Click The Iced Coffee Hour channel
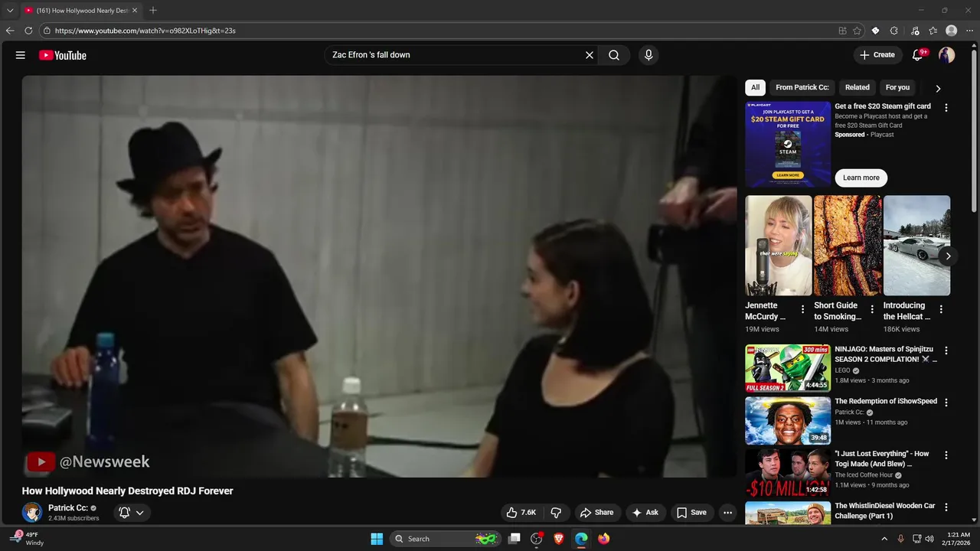980x551 pixels. pos(864,475)
